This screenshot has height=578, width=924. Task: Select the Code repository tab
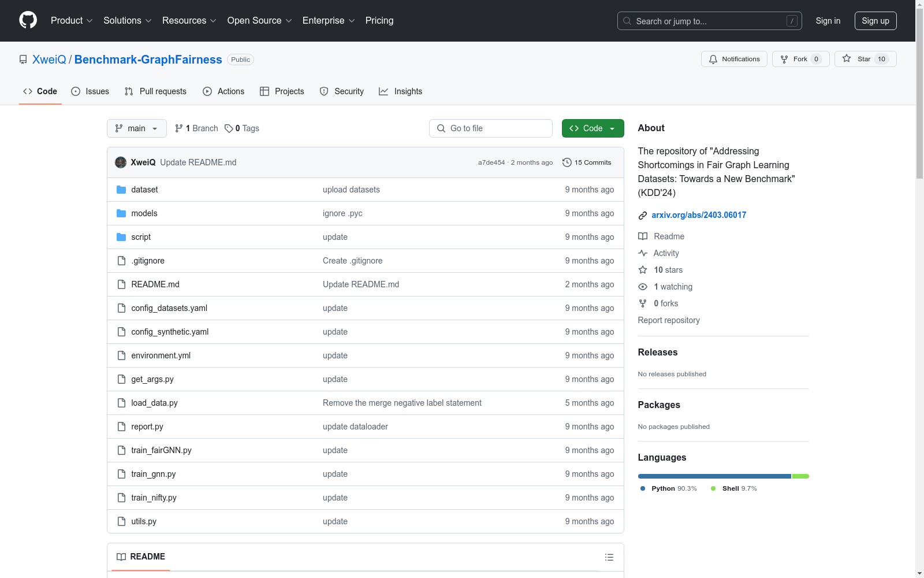(40, 91)
